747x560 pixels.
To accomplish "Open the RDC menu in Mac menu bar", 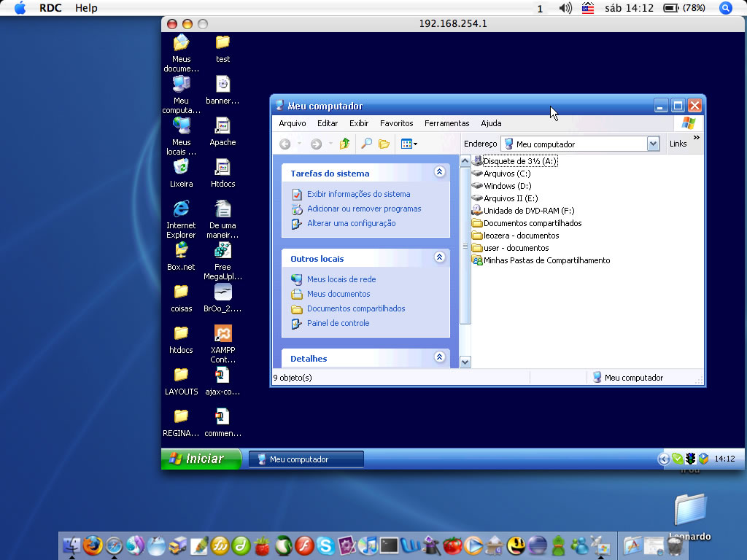I will (x=50, y=8).
